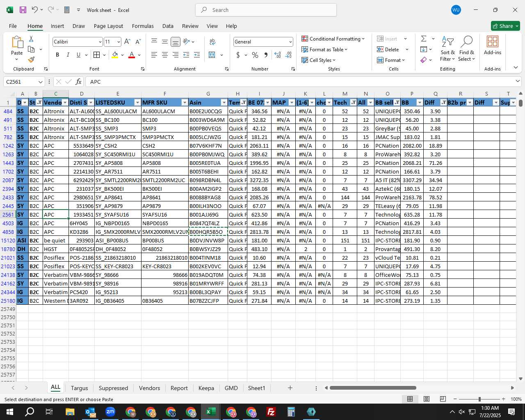525x420 pixels.
Task: Click the AutoSum sigma icon
Action: [x=424, y=39]
